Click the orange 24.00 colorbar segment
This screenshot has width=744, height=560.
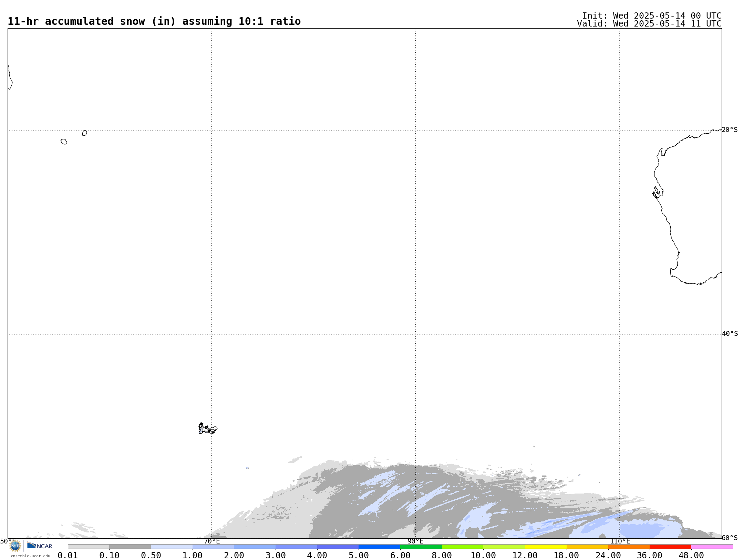click(629, 547)
